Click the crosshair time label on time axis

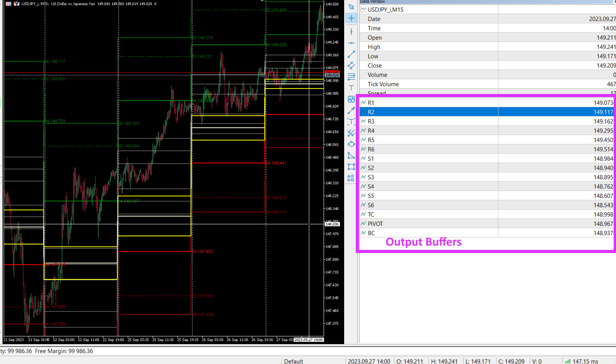coord(309,340)
